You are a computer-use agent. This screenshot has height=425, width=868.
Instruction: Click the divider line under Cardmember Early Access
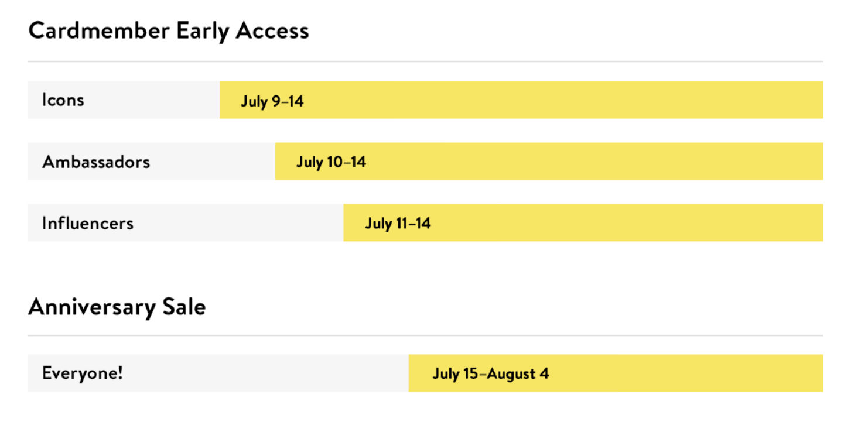(425, 61)
